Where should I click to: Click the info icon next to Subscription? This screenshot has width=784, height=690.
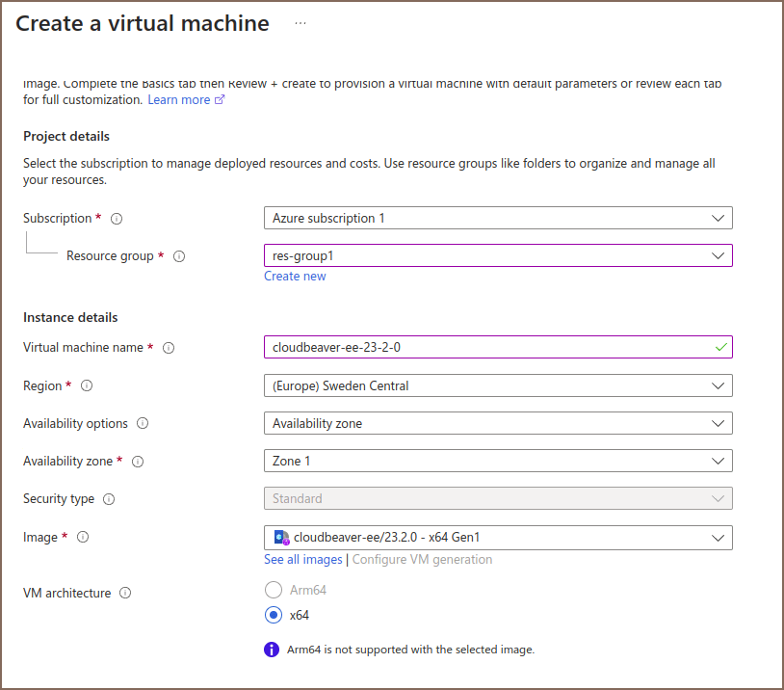[117, 219]
